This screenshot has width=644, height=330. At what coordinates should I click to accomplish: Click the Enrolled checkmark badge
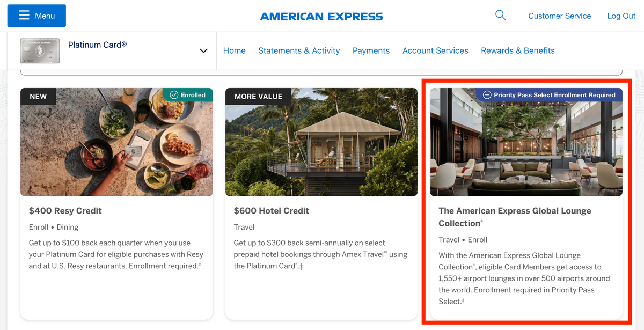point(188,95)
